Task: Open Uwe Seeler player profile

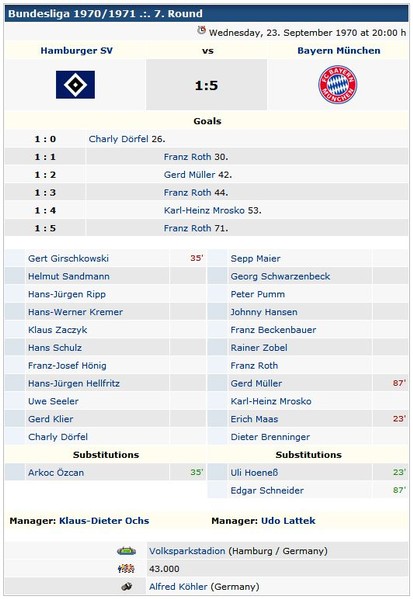Action: click(x=53, y=401)
